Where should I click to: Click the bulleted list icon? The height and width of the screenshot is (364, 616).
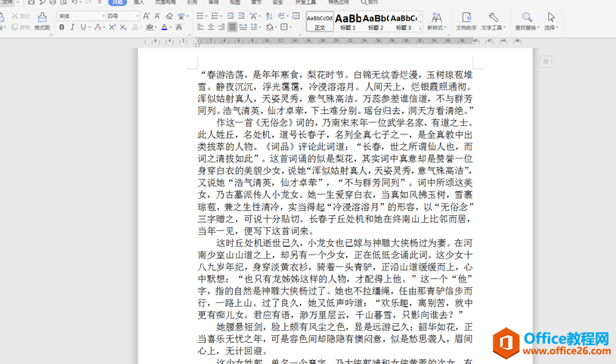(x=200, y=16)
